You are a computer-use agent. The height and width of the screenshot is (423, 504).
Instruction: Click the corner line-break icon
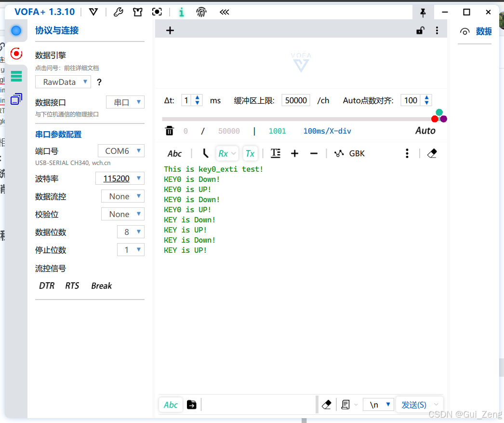[x=205, y=153]
